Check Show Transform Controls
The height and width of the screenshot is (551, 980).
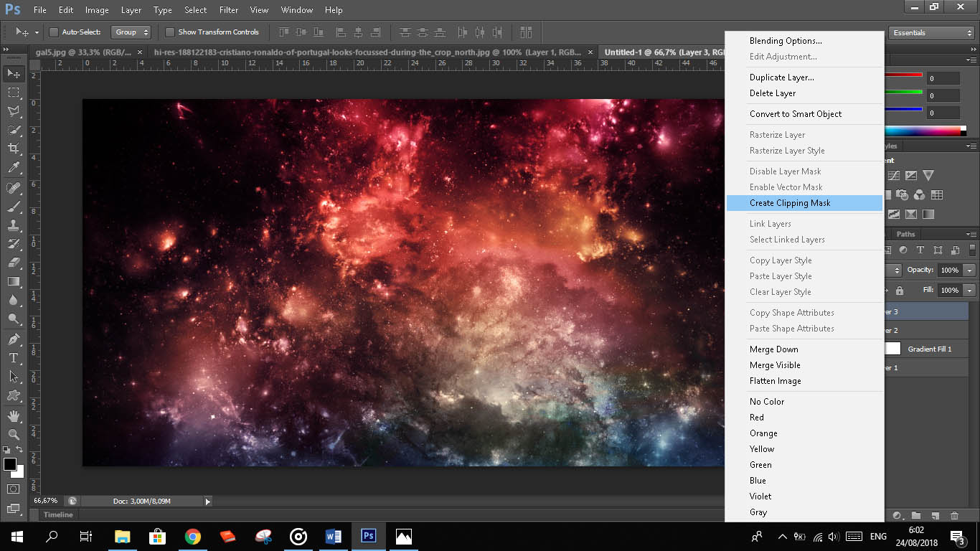point(170,32)
